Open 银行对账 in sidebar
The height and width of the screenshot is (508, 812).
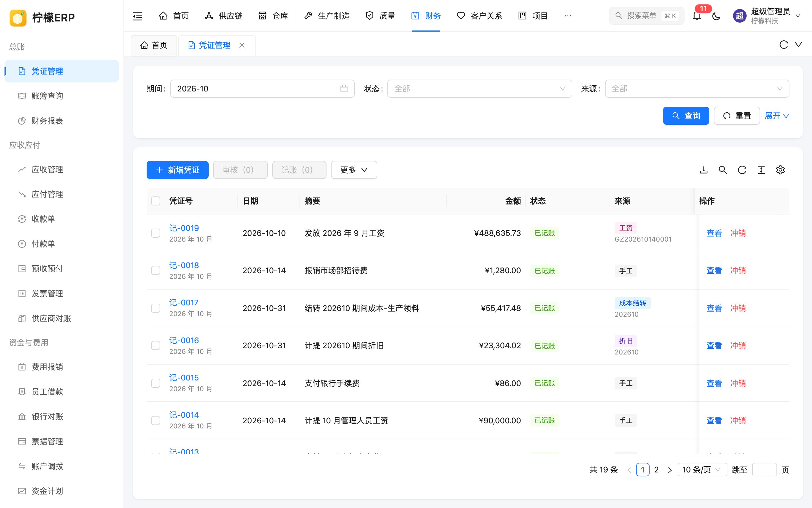tap(62, 417)
